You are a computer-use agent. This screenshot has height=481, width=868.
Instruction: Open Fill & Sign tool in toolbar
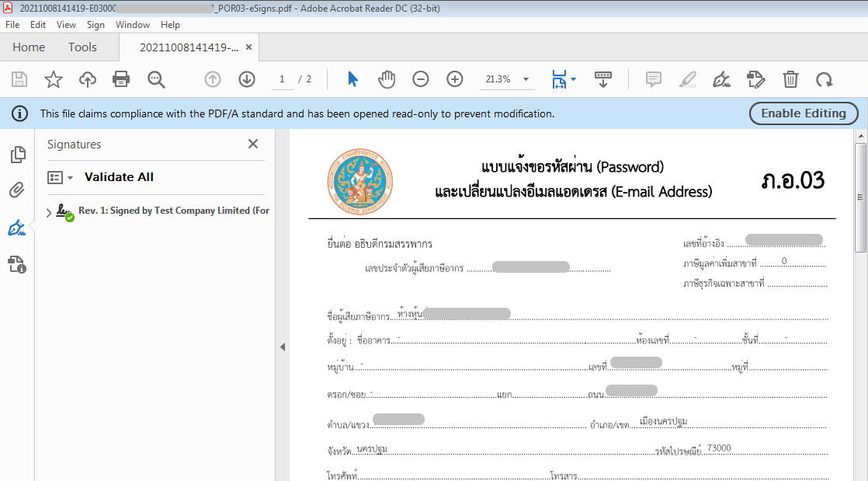pyautogui.click(x=721, y=79)
